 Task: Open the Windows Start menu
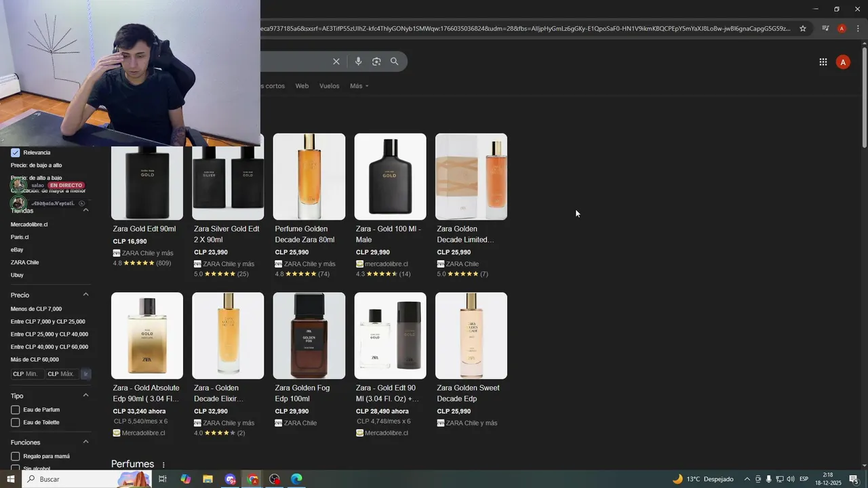pyautogui.click(x=10, y=479)
